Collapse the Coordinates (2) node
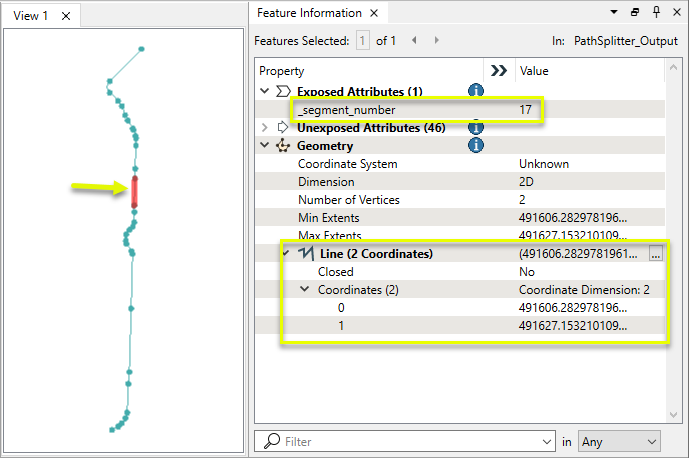The width and height of the screenshot is (689, 458). [x=304, y=290]
